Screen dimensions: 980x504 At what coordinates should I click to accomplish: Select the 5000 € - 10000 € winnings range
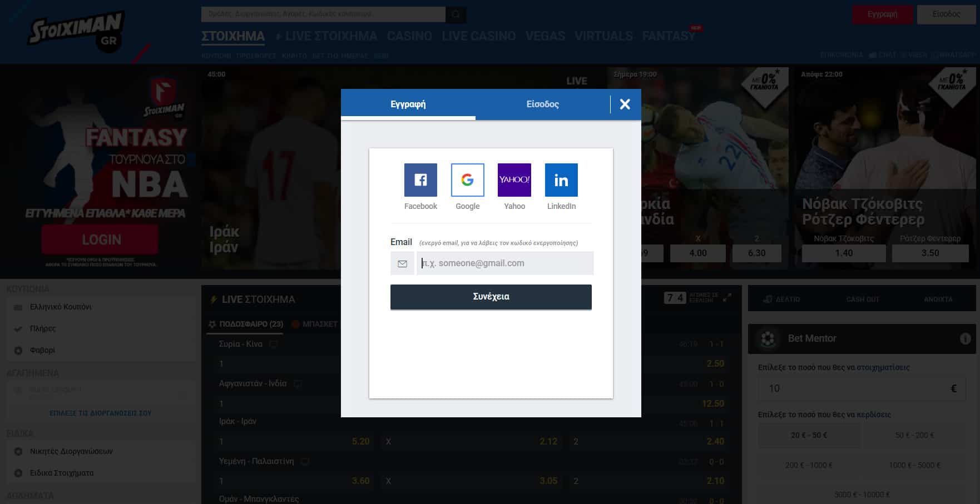pos(862,495)
